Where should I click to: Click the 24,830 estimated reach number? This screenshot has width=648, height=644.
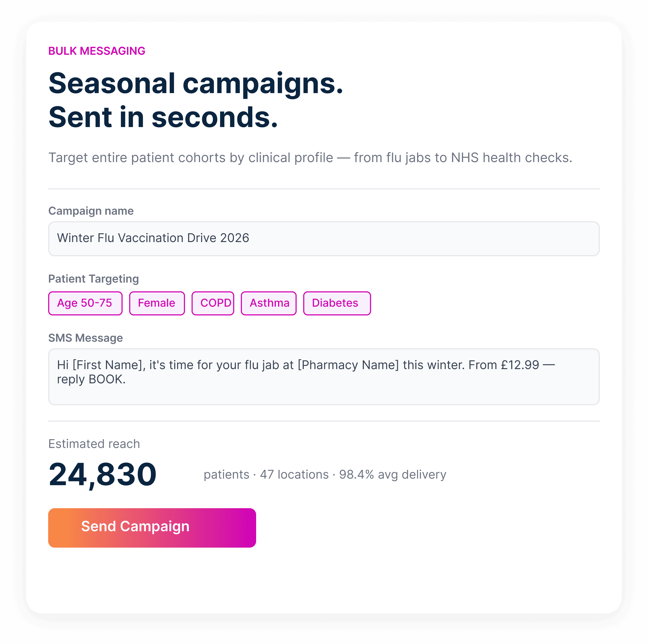point(102,474)
